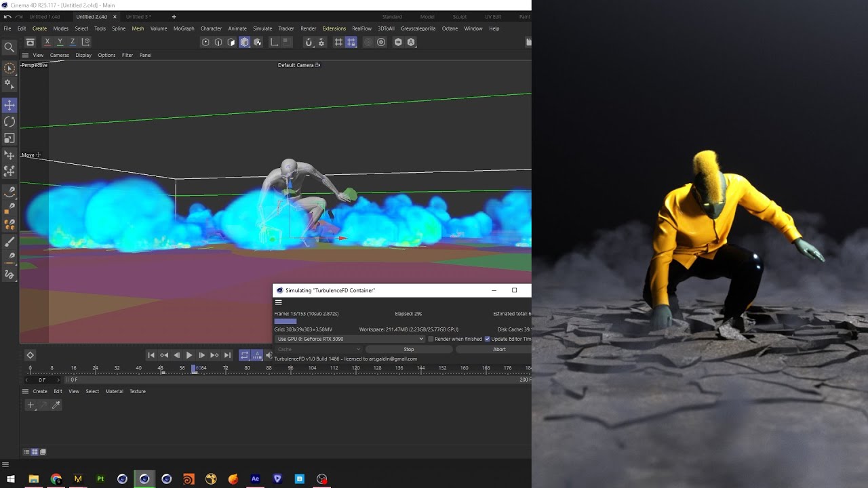868x488 pixels.
Task: Toggle the coordinate system icon
Action: 85,42
